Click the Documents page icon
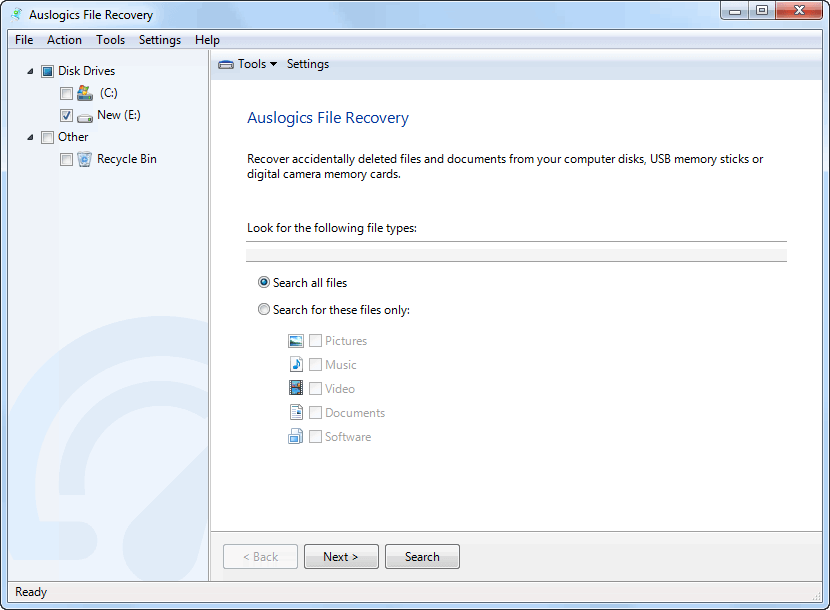Image resolution: width=830 pixels, height=610 pixels. (296, 412)
